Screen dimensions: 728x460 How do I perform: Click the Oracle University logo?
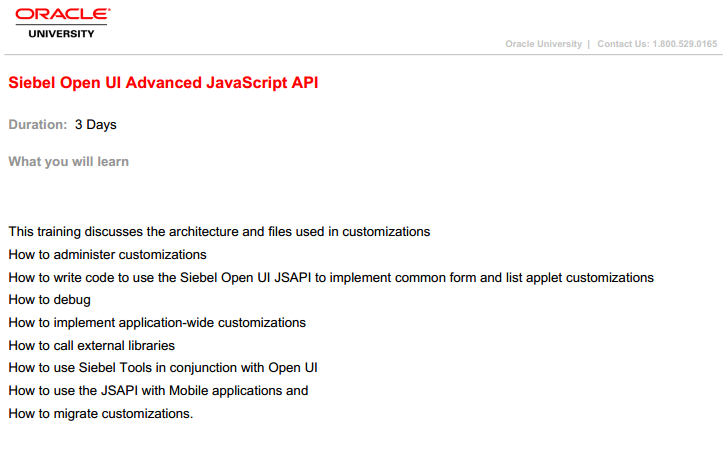[x=63, y=23]
